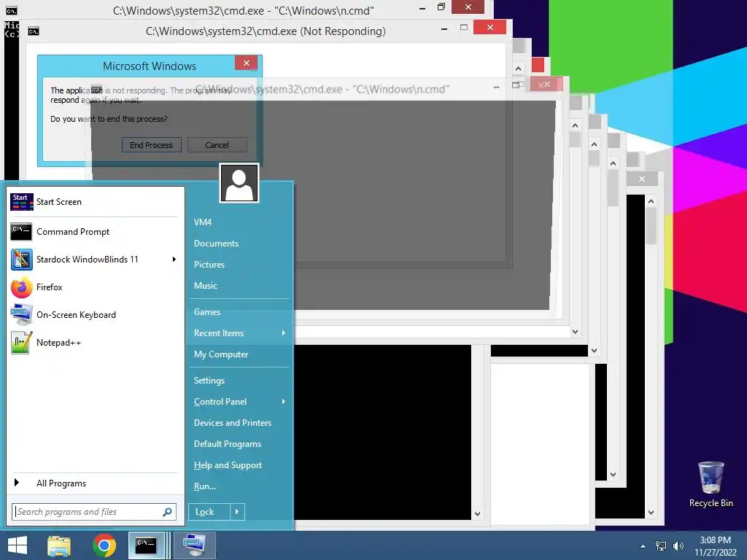Open My Computer from Start menu
This screenshot has height=560, width=747.
[220, 354]
